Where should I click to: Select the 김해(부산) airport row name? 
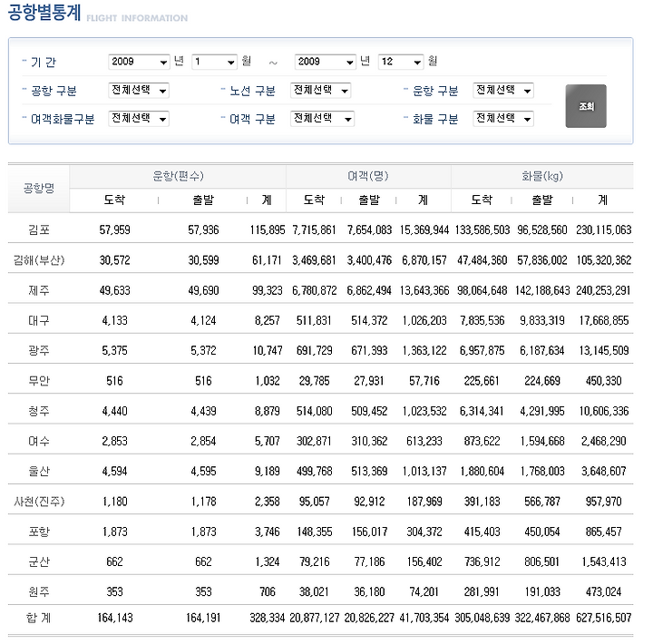(39, 260)
